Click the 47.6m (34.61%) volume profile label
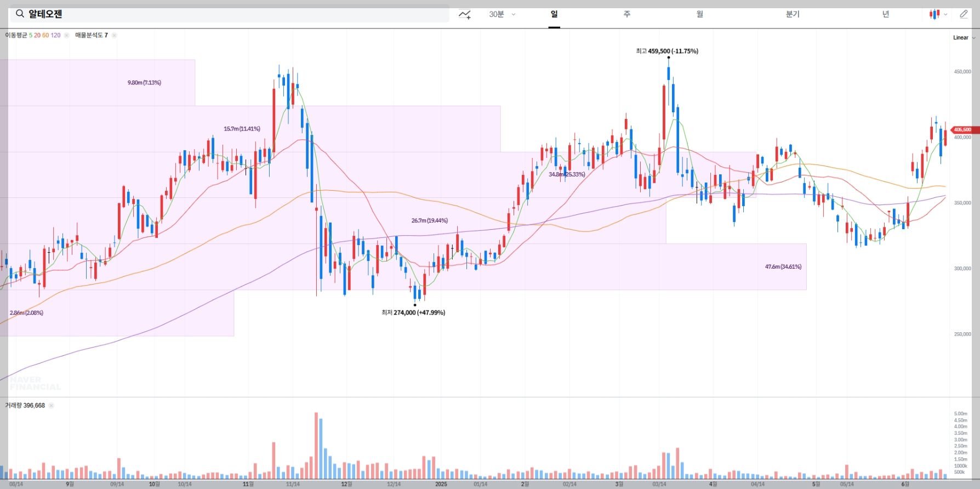This screenshot has width=980, height=489. coord(783,266)
